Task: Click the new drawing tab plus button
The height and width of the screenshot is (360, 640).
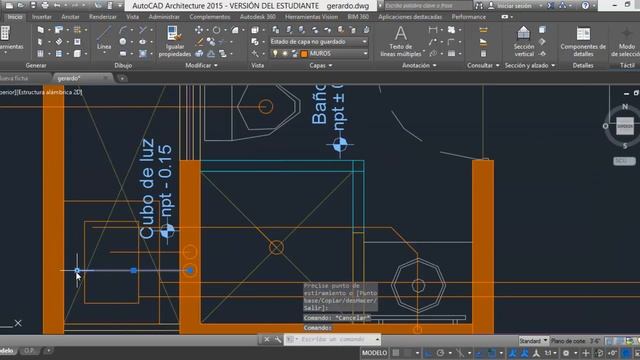Action: [122, 78]
